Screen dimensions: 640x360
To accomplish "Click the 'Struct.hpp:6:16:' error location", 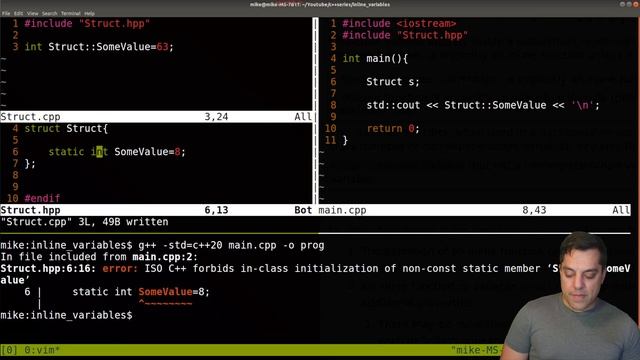I will point(48,269).
